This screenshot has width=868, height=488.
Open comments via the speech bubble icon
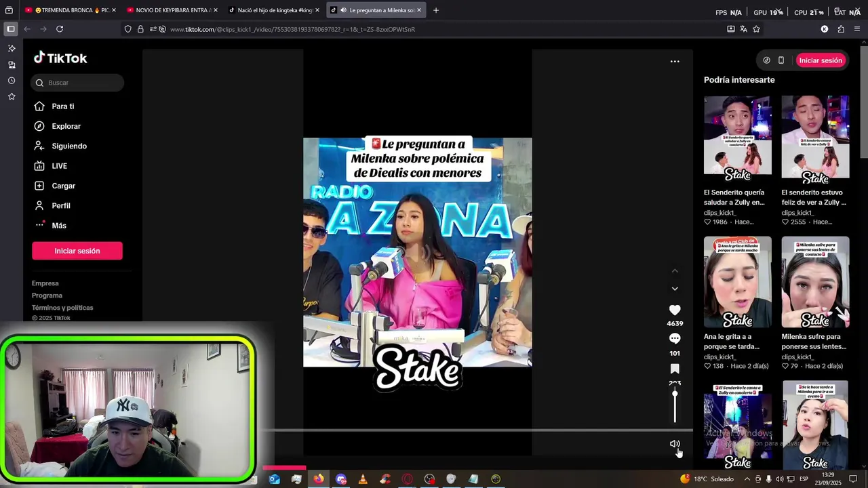(675, 339)
